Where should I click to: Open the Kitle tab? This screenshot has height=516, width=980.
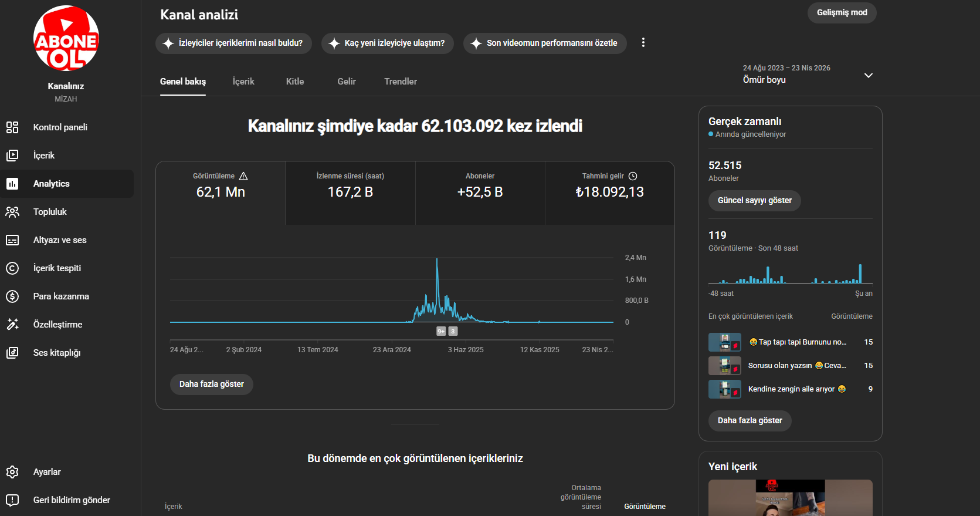point(295,82)
